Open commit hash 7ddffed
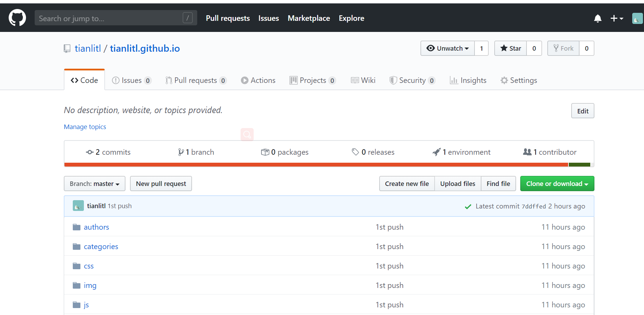The image size is (644, 315). [x=534, y=206]
